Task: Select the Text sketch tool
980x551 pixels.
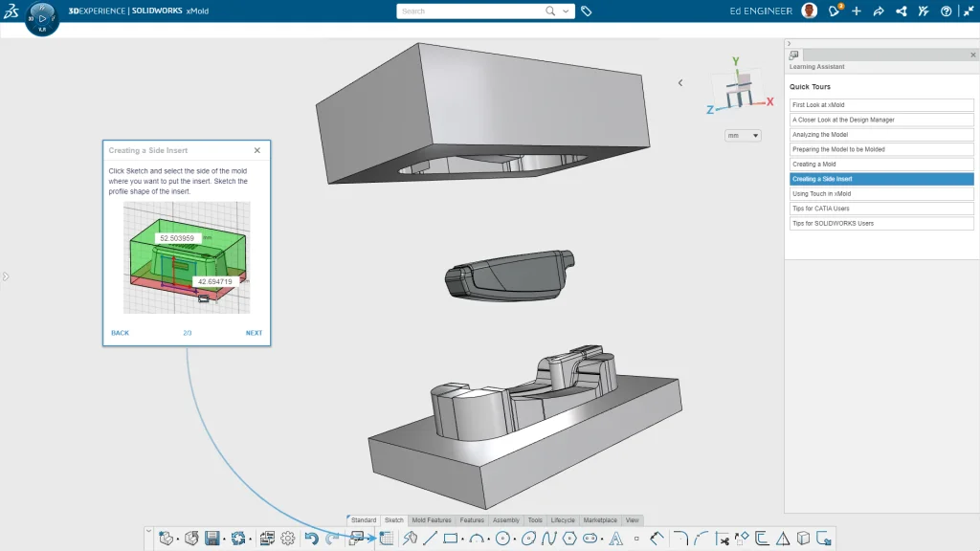Action: (615, 538)
